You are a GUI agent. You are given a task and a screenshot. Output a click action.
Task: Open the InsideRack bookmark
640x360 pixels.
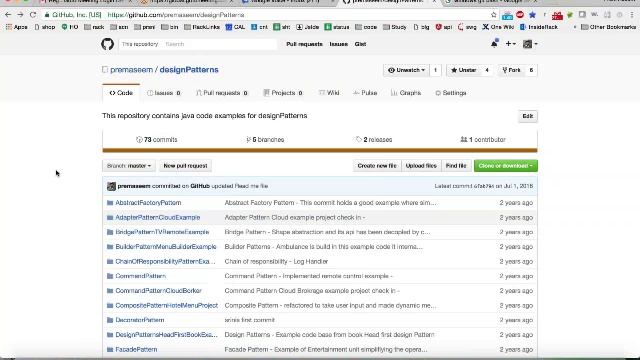click(x=539, y=27)
